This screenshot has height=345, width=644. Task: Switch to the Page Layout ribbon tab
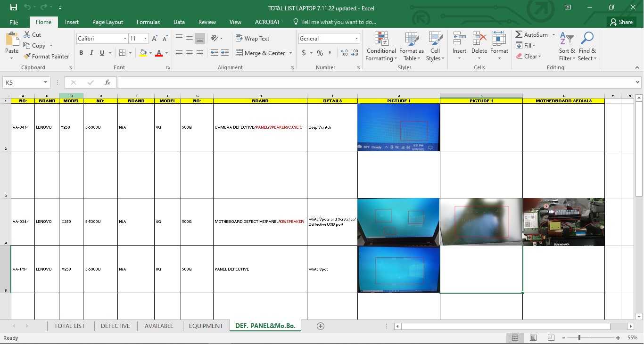pos(107,22)
